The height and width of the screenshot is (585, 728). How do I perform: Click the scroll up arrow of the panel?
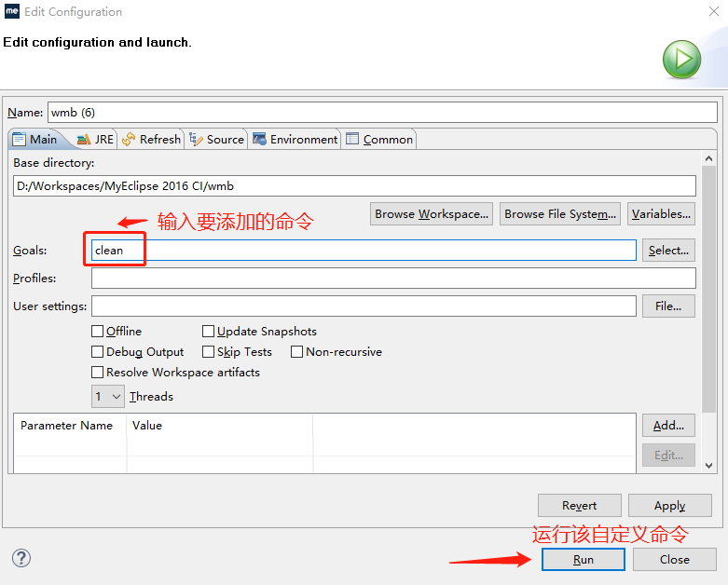(708, 158)
